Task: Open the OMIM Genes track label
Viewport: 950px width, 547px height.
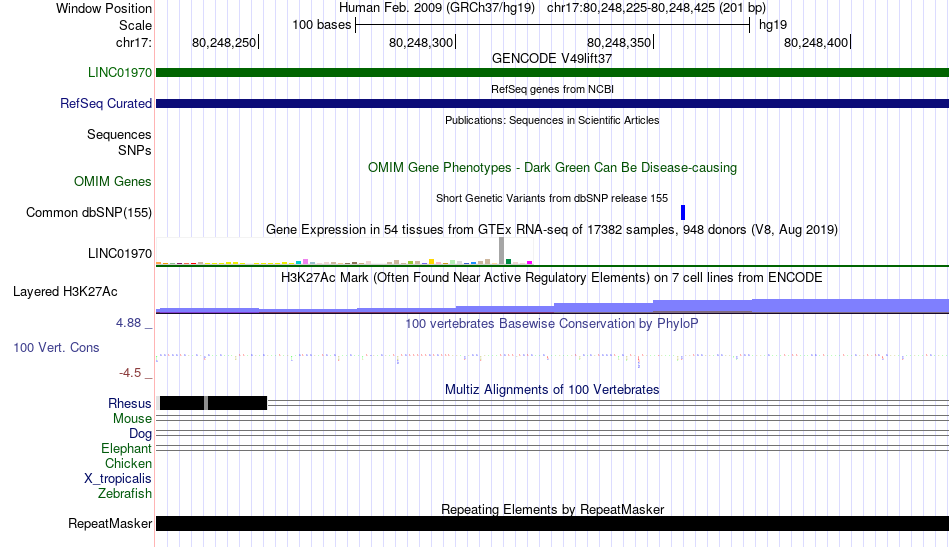Action: [113, 182]
